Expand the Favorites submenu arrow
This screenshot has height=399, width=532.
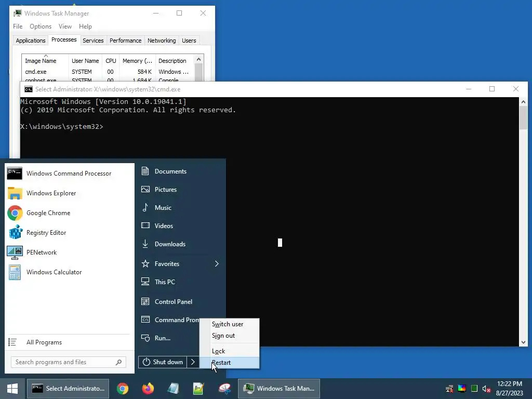point(217,263)
